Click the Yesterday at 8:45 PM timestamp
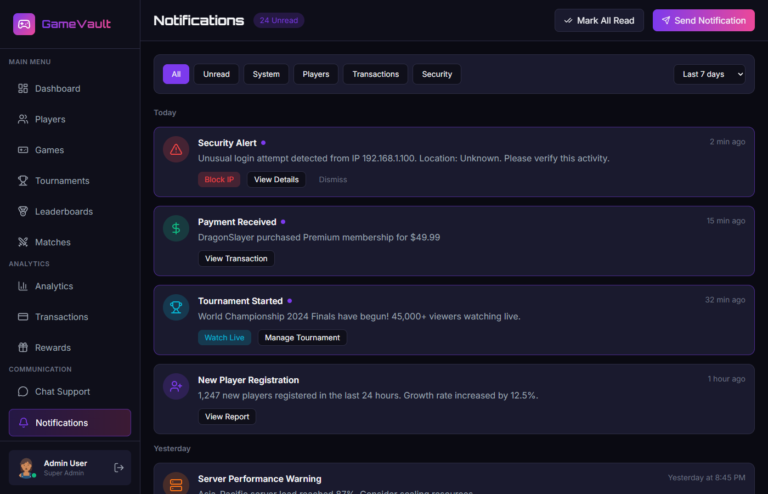Screen dimensions: 768x494 [707, 478]
